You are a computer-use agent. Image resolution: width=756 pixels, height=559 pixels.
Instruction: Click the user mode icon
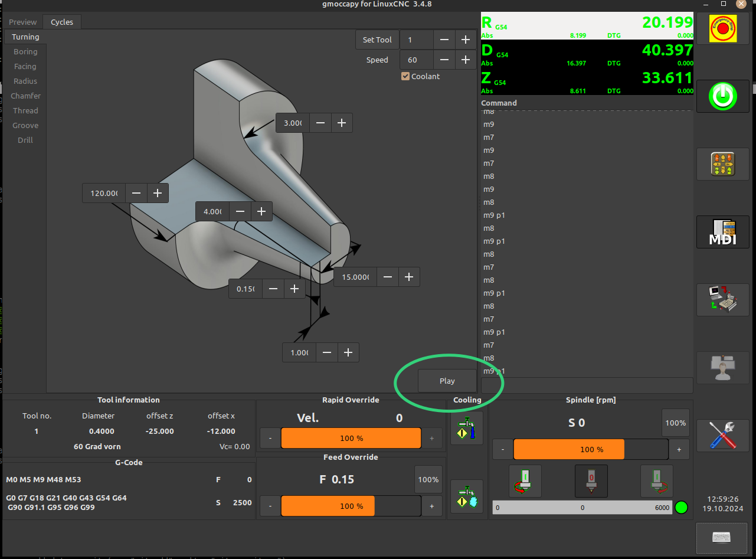point(724,368)
